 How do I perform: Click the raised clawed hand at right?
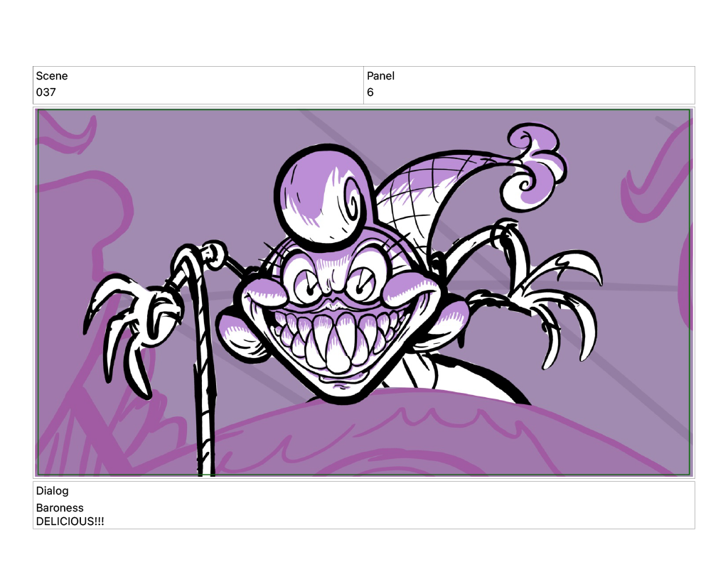555,298
